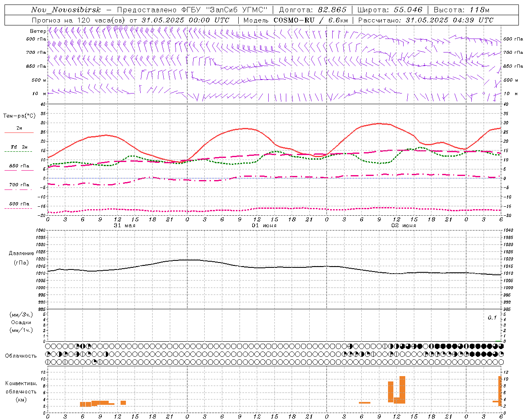
Task: Select the Широта: 55.046 value
Action: pyautogui.click(x=390, y=10)
